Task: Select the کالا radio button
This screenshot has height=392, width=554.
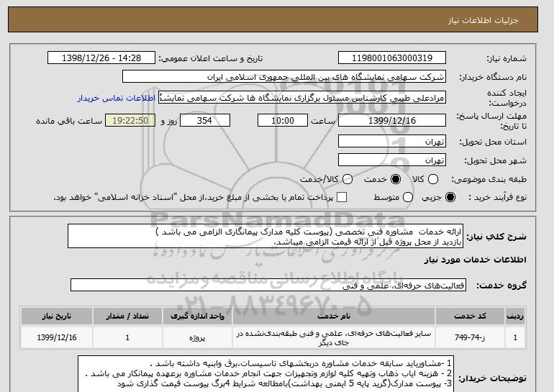Action: (433, 179)
